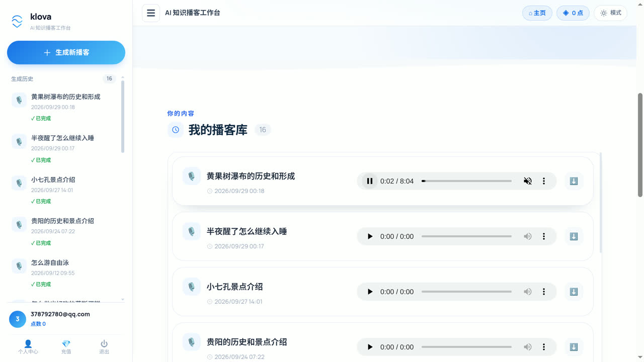The height and width of the screenshot is (362, 644).
Task: Play the 小七孔景点介绍 podcast
Action: coord(370,292)
